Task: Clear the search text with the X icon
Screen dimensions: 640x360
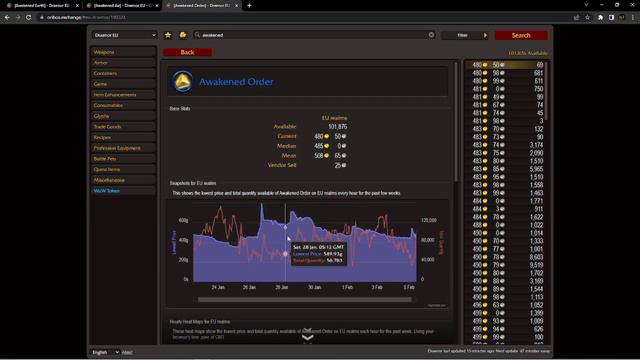Action: pyautogui.click(x=431, y=35)
